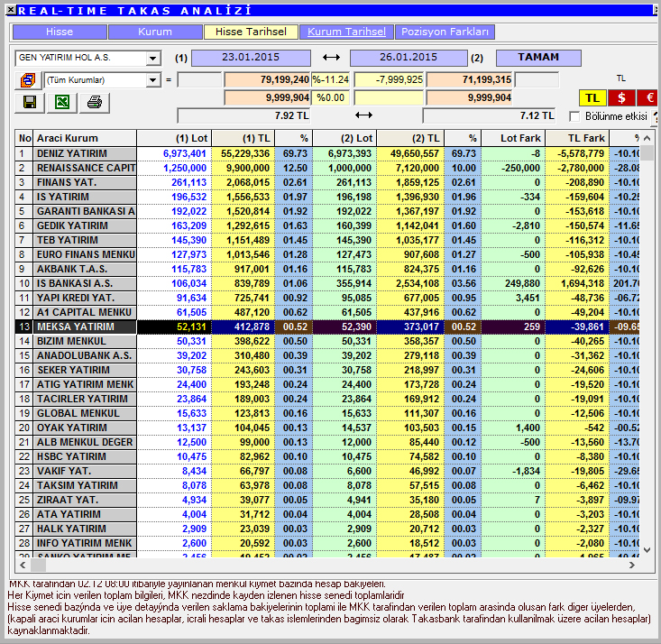Image resolution: width=661 pixels, height=644 pixels.
Task: Select the A1 CAPITAL MENKU row
Action: [327, 312]
